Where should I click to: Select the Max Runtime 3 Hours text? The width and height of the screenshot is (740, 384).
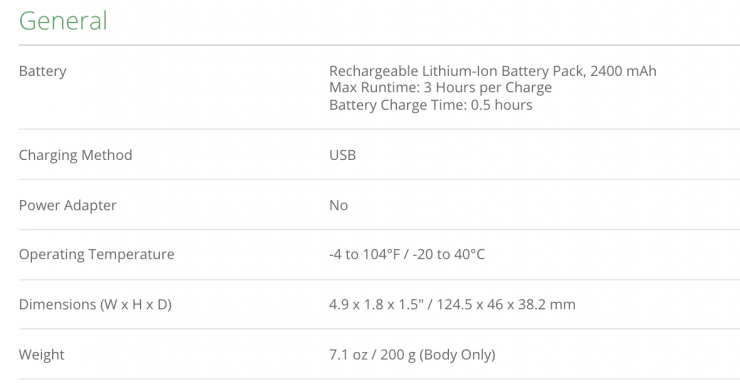click(440, 88)
